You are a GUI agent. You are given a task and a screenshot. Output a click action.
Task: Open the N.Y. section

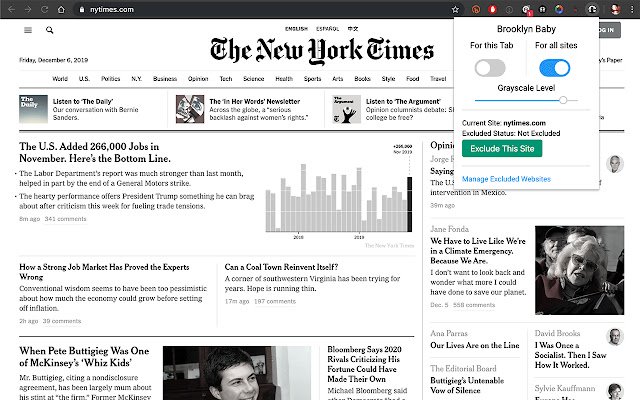[x=137, y=79]
